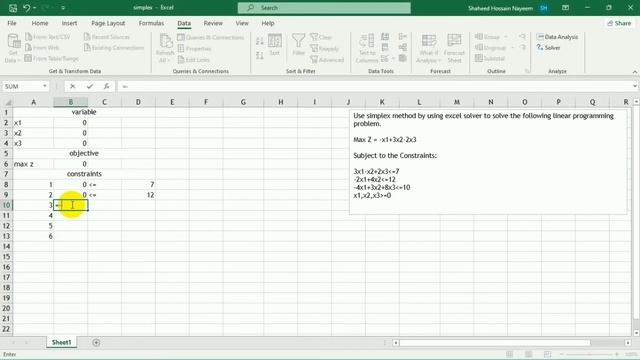
Task: Toggle the Filter funnel button
Action: pyautogui.click(x=298, y=45)
